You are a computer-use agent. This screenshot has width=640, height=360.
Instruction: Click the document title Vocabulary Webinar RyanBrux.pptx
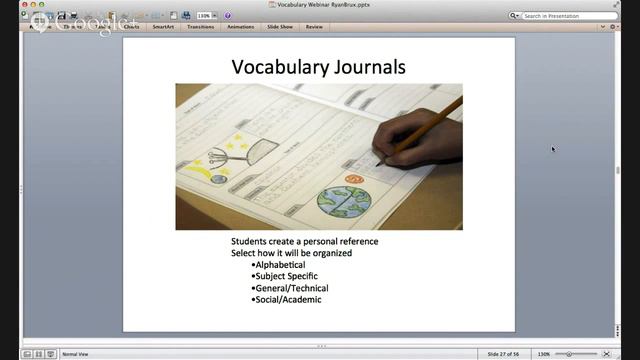coord(323,4)
